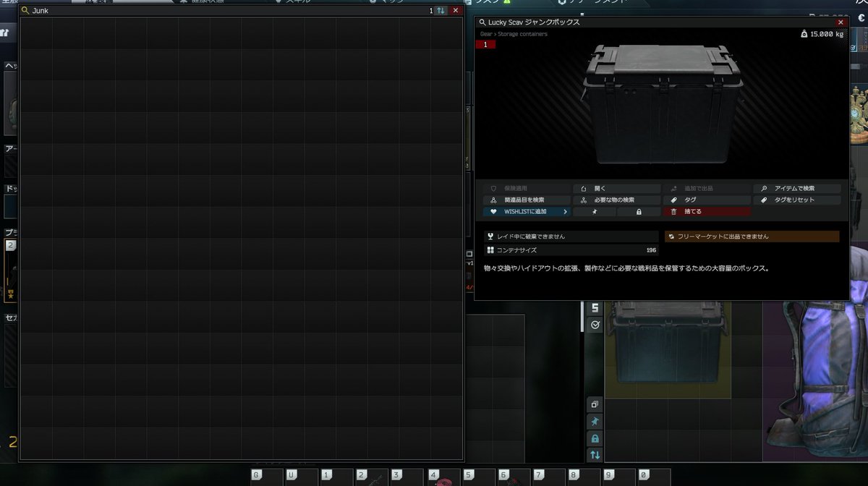Click quick slot 3
The width and height of the screenshot is (868, 486).
pos(407,477)
